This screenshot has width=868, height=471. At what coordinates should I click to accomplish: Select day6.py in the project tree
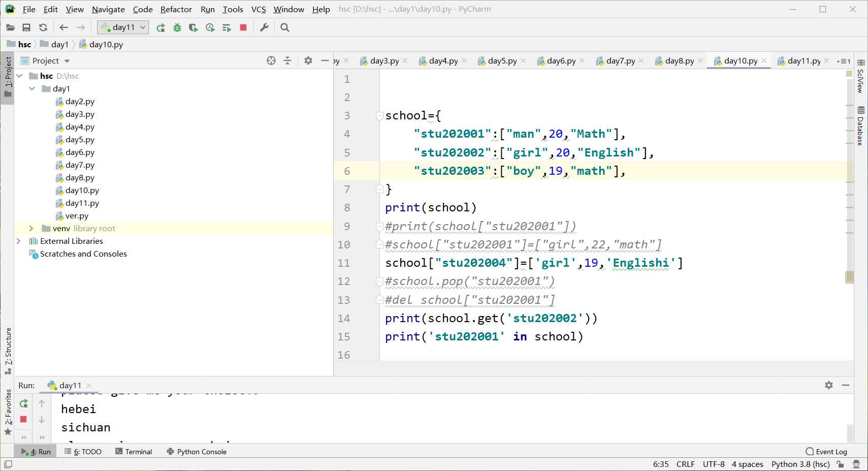80,152
